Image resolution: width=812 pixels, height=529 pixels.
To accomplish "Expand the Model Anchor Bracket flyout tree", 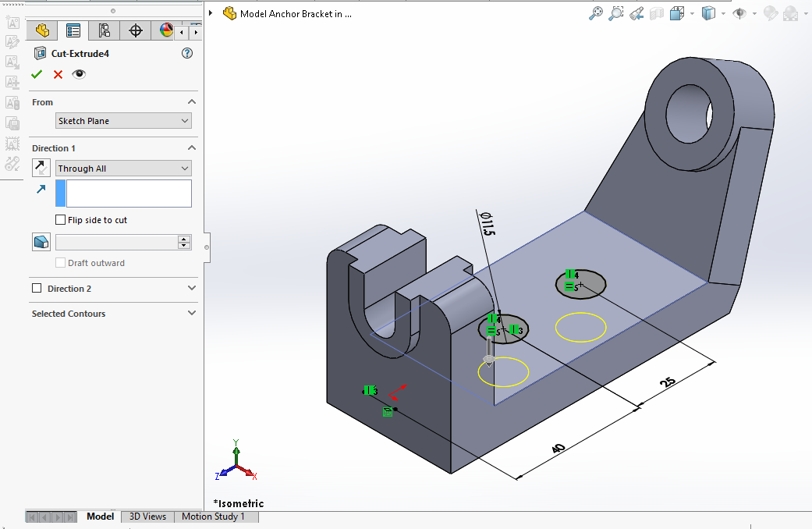I will (x=211, y=13).
